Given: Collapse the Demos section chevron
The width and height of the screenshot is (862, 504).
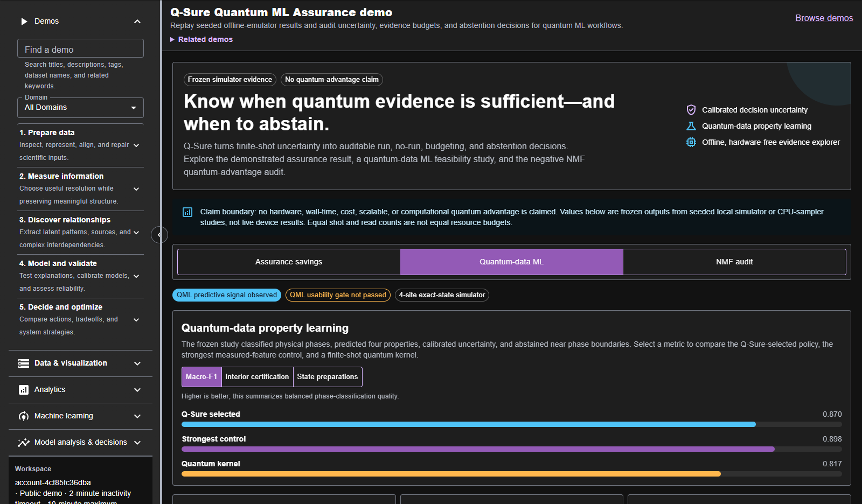Looking at the screenshot, I should [x=137, y=22].
